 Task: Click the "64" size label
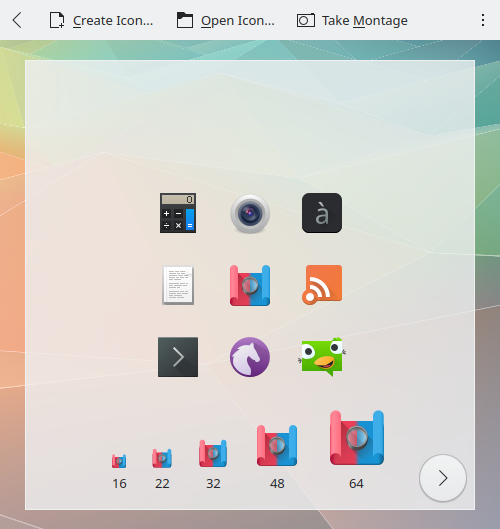[356, 483]
